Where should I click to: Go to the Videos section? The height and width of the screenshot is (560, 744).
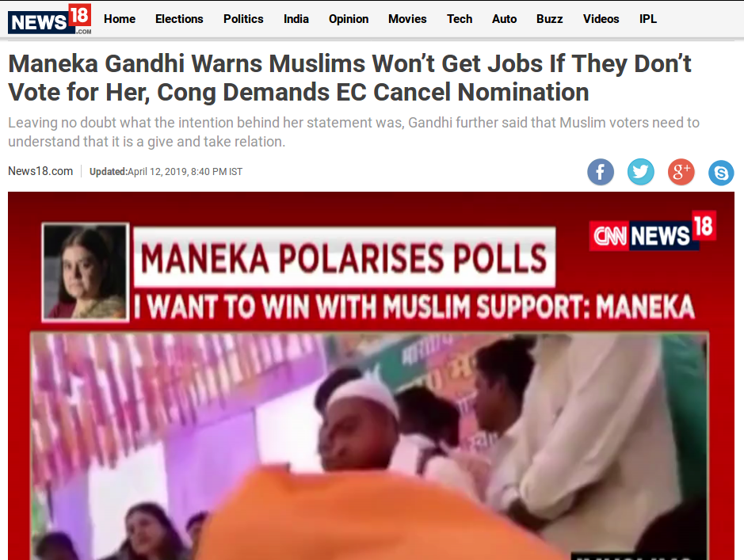click(601, 19)
